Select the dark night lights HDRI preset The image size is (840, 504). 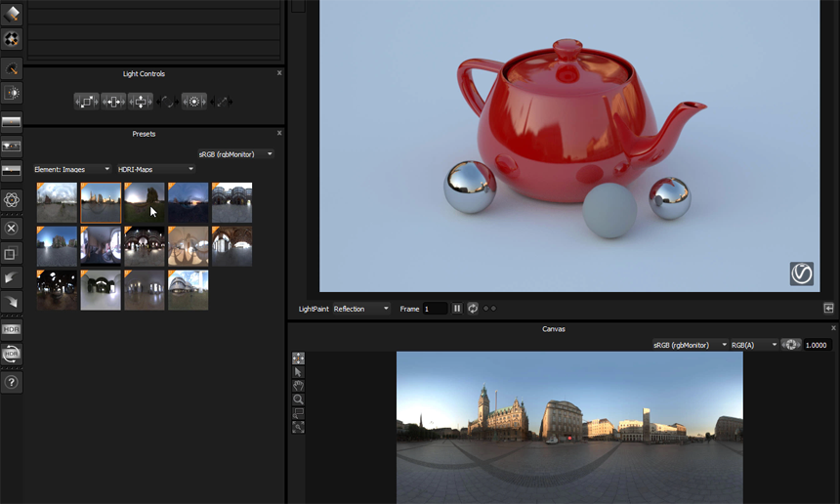coord(57,290)
